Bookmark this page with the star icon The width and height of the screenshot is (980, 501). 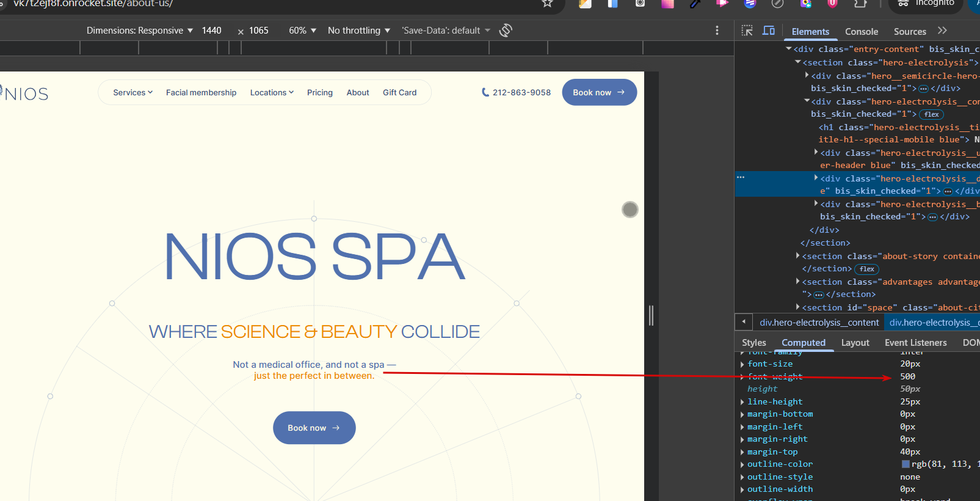547,4
